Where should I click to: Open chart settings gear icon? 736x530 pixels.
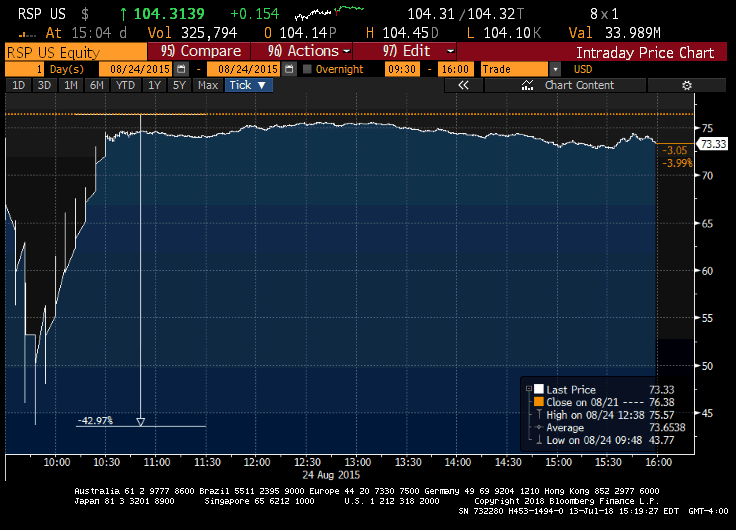(687, 85)
